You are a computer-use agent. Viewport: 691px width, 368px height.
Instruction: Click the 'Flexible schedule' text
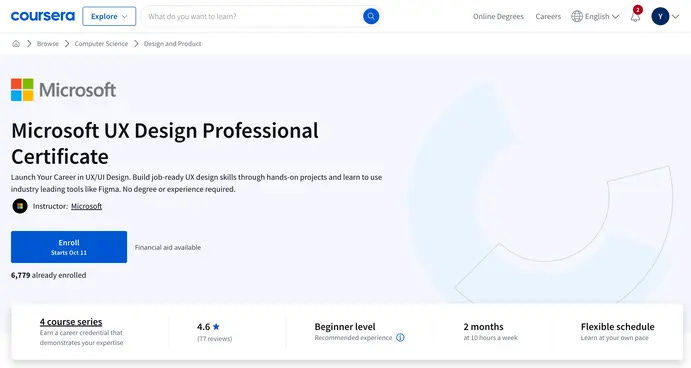tap(617, 327)
